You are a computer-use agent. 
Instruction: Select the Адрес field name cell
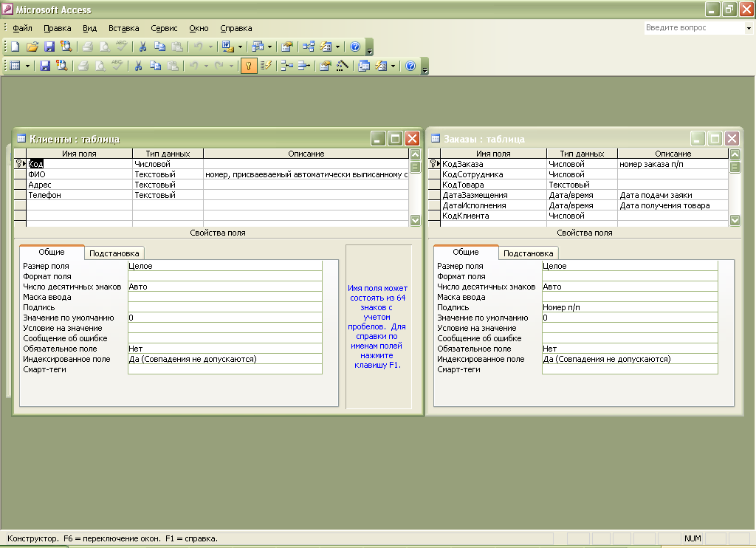tap(79, 185)
